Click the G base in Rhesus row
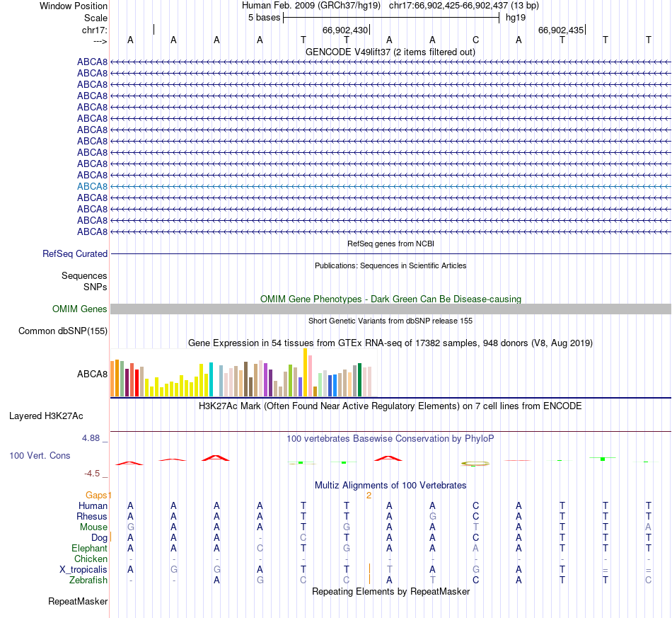The image size is (672, 618). click(x=433, y=516)
